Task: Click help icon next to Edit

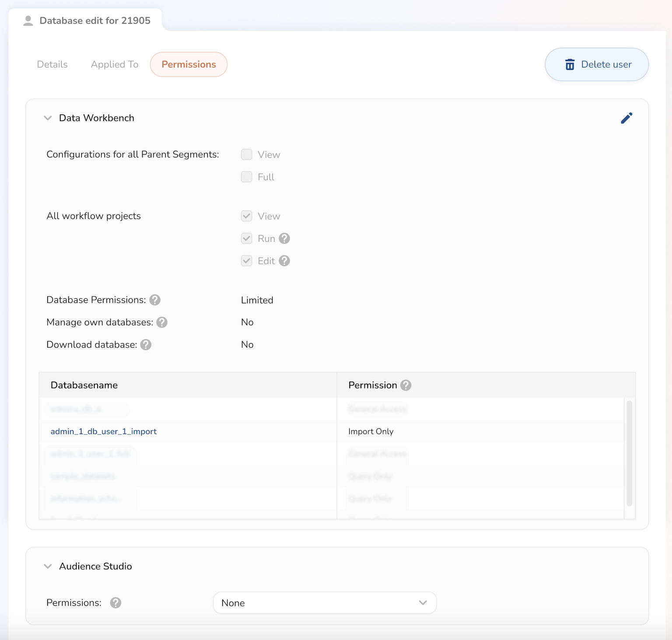Action: point(284,261)
